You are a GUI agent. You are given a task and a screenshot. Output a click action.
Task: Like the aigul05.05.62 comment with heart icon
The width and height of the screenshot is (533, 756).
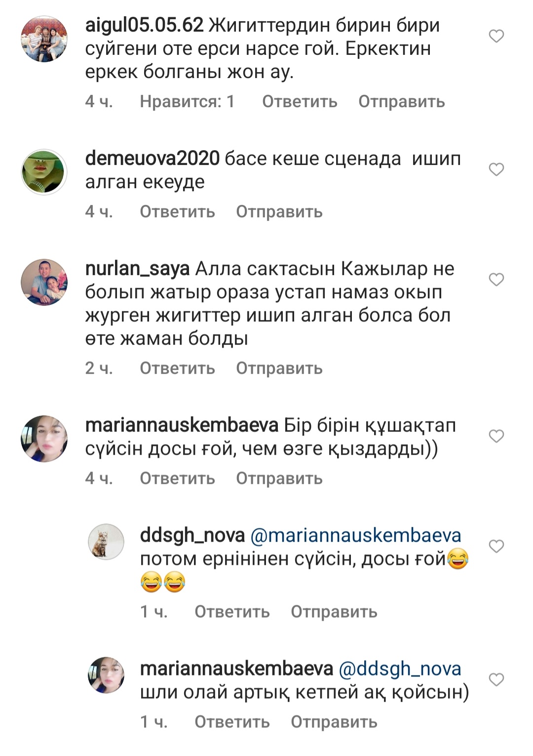coord(496,37)
